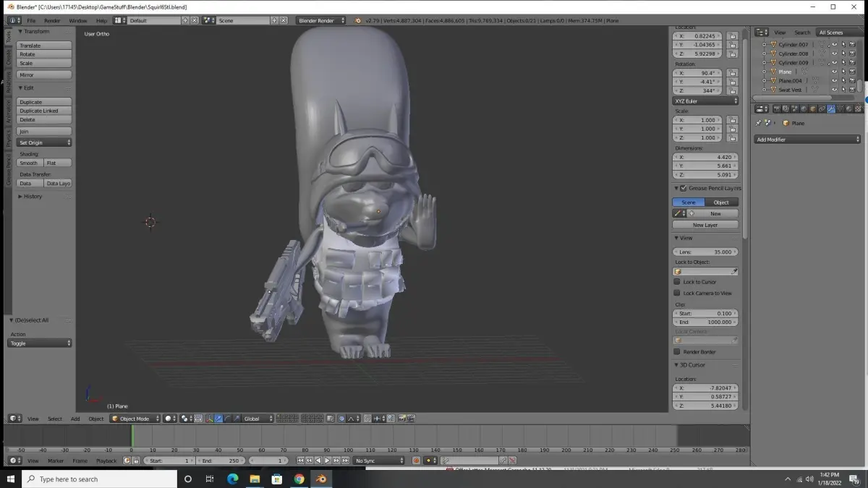Switch grease pencil source to Object
This screenshot has height=488, width=868.
click(722, 202)
